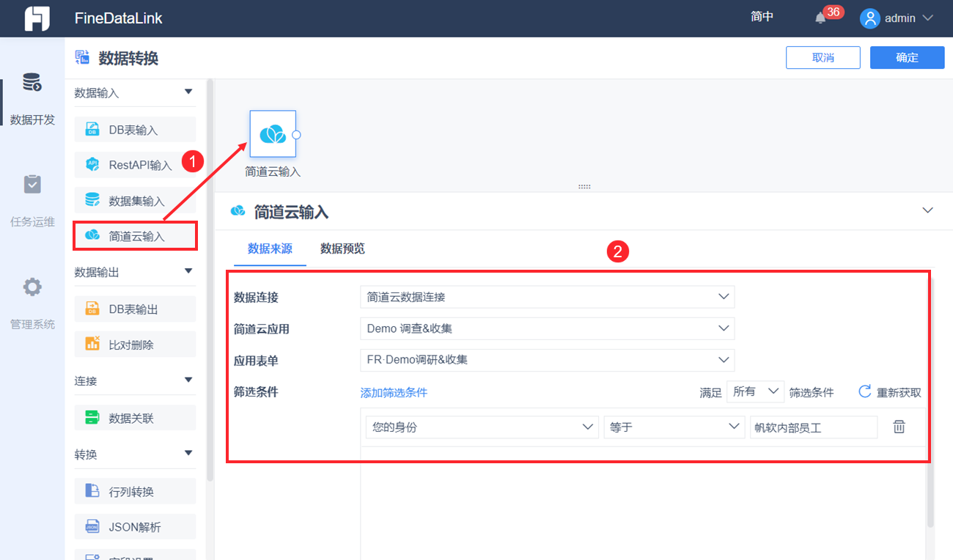Open the notification bell icon
The height and width of the screenshot is (560, 953).
pos(820,18)
